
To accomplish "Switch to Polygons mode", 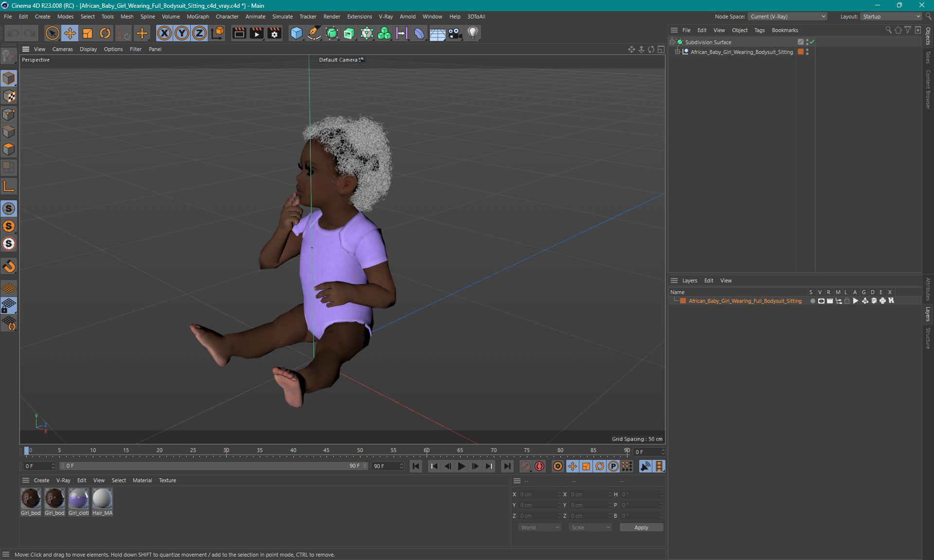I will 9,149.
